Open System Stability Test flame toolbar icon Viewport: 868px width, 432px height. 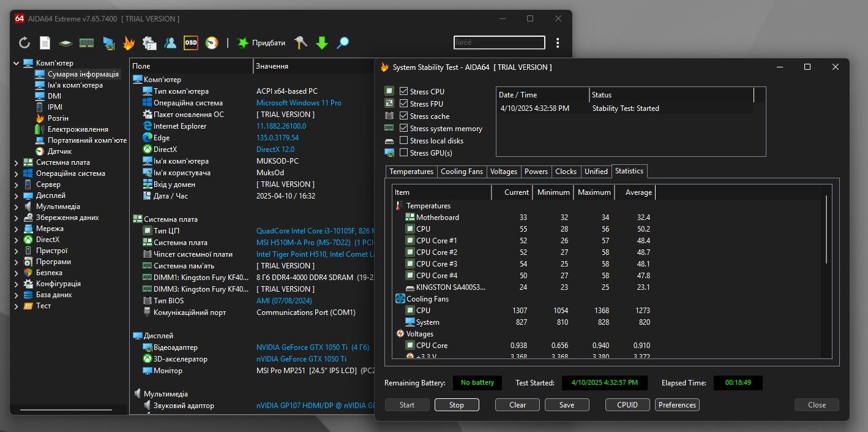coord(129,43)
